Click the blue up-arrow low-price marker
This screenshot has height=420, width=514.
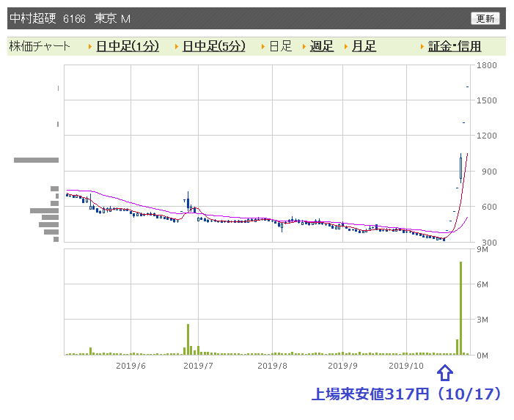pyautogui.click(x=445, y=373)
